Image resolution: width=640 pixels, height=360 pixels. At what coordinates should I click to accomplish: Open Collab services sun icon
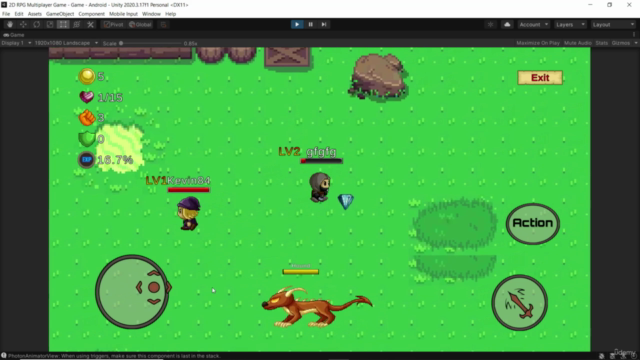[491, 24]
